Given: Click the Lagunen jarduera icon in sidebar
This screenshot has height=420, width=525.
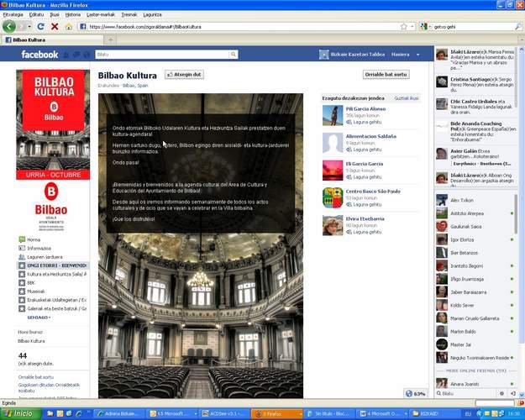Looking at the screenshot, I should 22,257.
